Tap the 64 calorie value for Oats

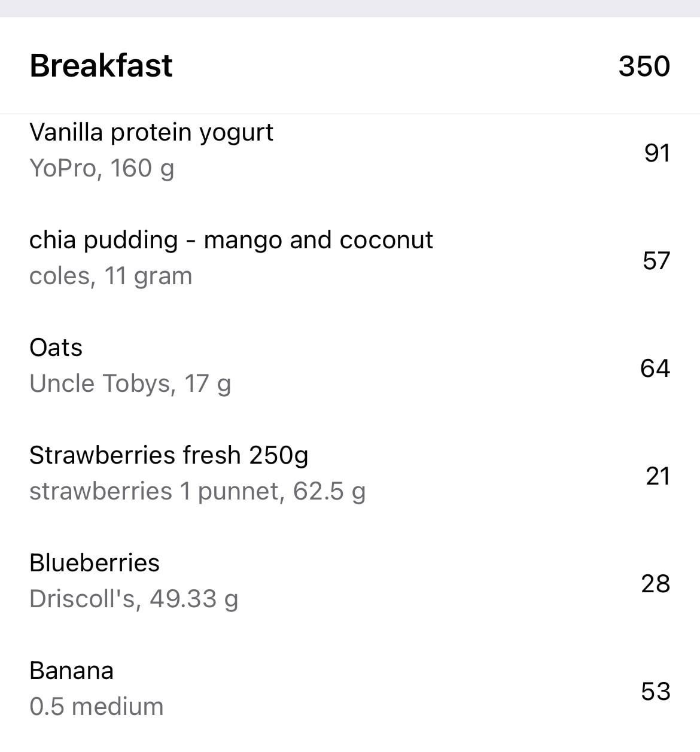655,368
